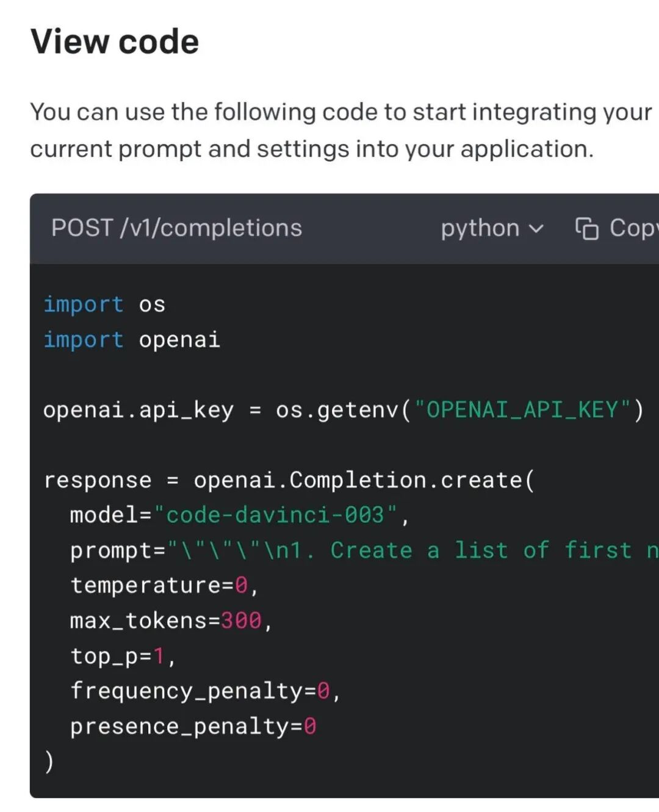Viewport: 659px width, 812px height.
Task: Click the "OPENAI_API_KEY" string
Action: pyautogui.click(x=522, y=409)
